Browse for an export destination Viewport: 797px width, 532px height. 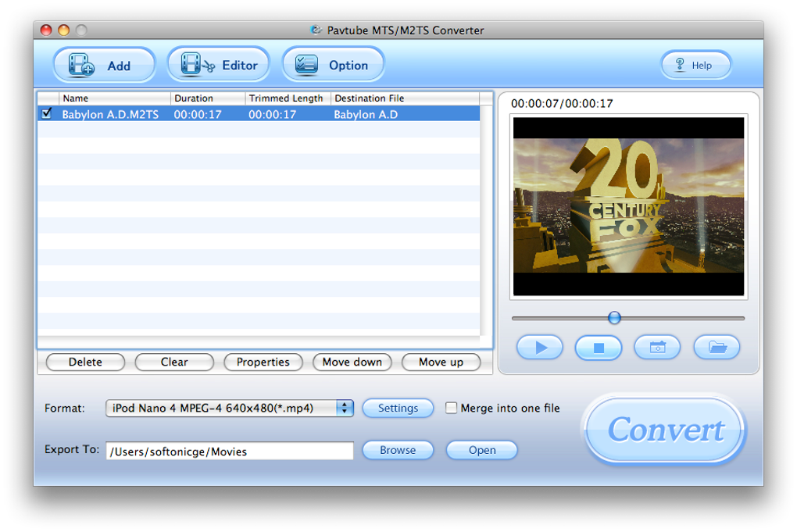coord(398,450)
